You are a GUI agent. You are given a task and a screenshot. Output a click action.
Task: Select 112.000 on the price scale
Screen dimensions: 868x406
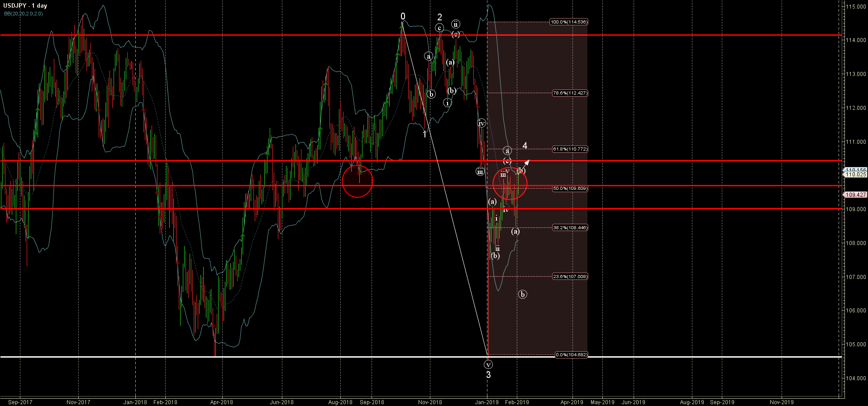click(855, 108)
